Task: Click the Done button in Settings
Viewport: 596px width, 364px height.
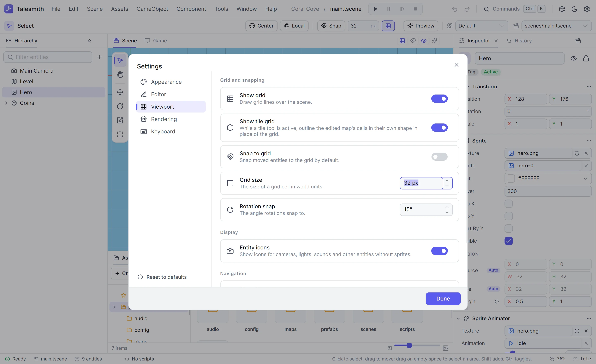Action: (x=443, y=299)
